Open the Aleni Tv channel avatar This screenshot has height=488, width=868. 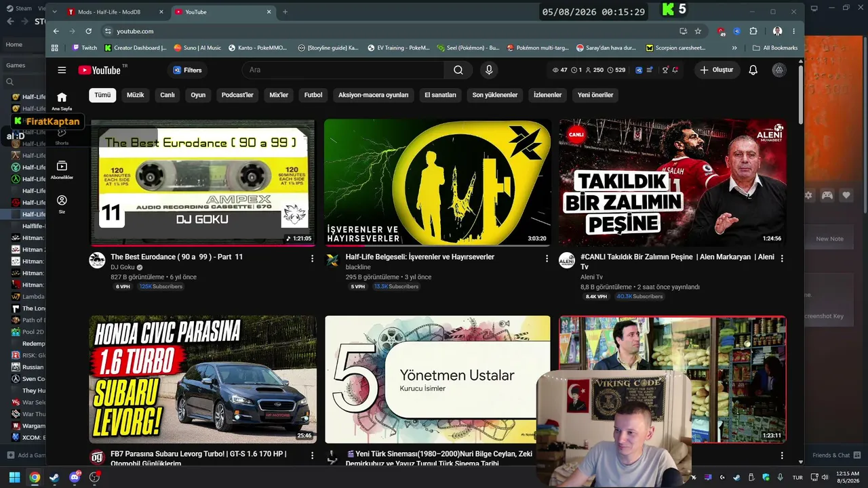567,260
